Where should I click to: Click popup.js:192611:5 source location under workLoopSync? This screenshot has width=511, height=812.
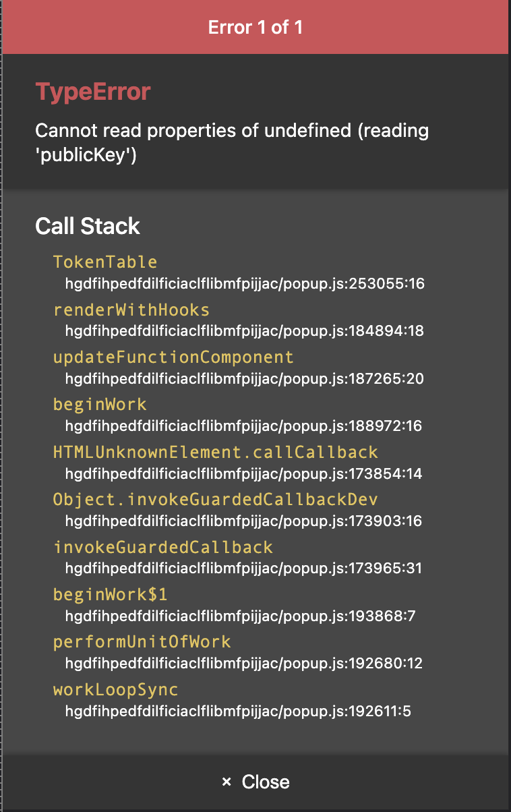point(241,711)
